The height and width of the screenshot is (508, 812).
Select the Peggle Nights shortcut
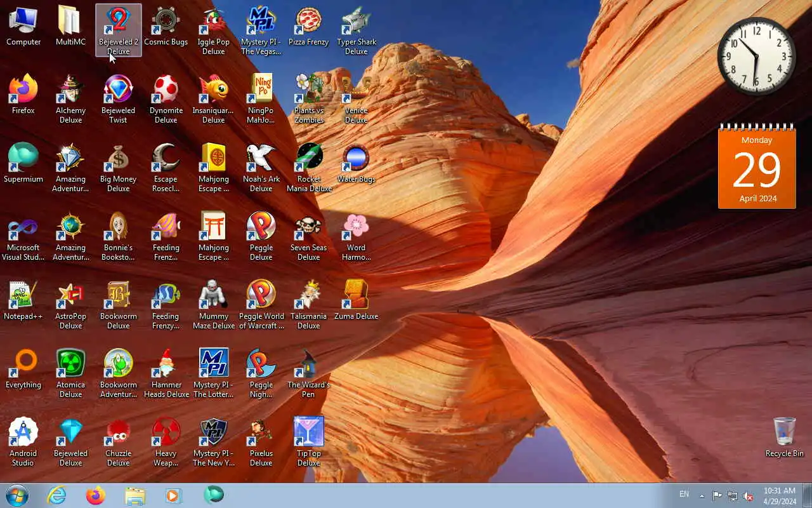click(261, 373)
